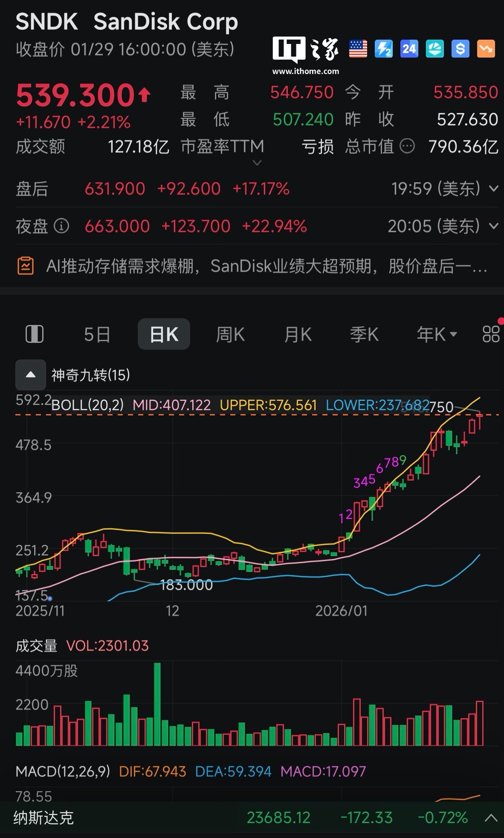Tap the MID:407.122 band value

(x=172, y=405)
